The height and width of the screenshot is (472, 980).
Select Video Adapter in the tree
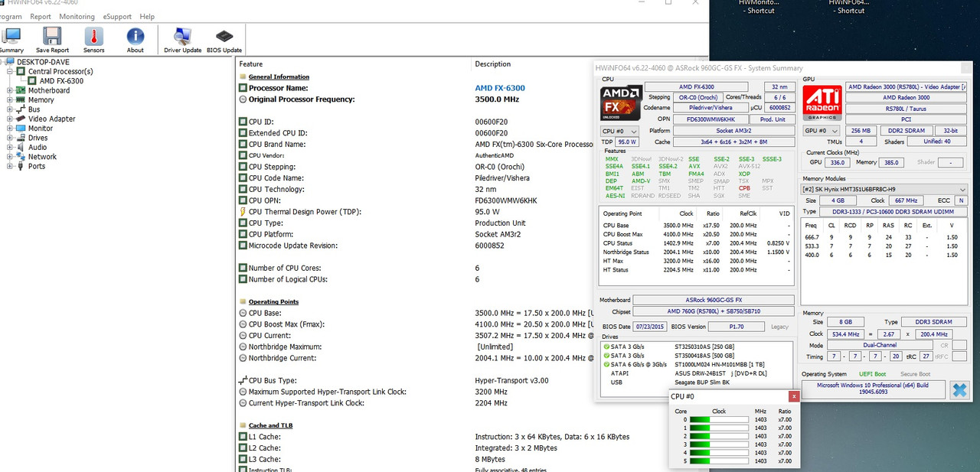[x=52, y=119]
